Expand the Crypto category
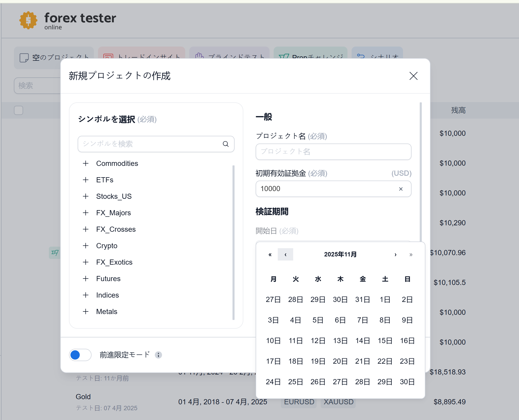Image resolution: width=519 pixels, height=420 pixels. tap(85, 246)
